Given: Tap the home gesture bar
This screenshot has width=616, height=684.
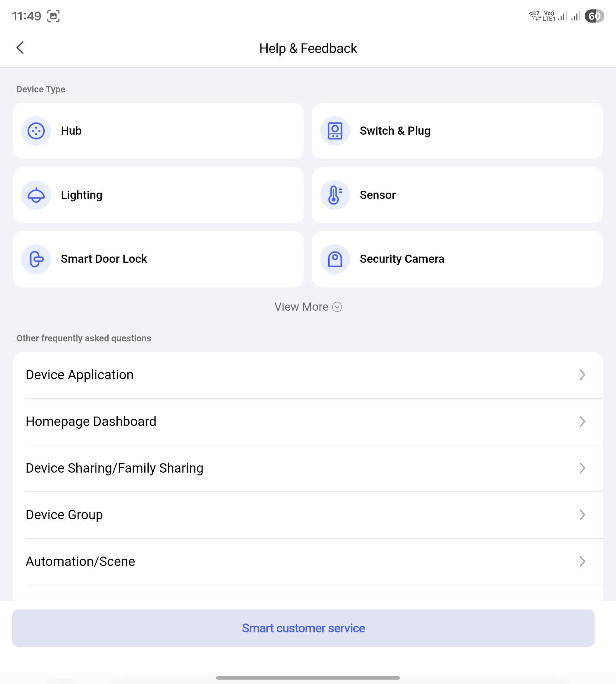Looking at the screenshot, I should [308, 678].
